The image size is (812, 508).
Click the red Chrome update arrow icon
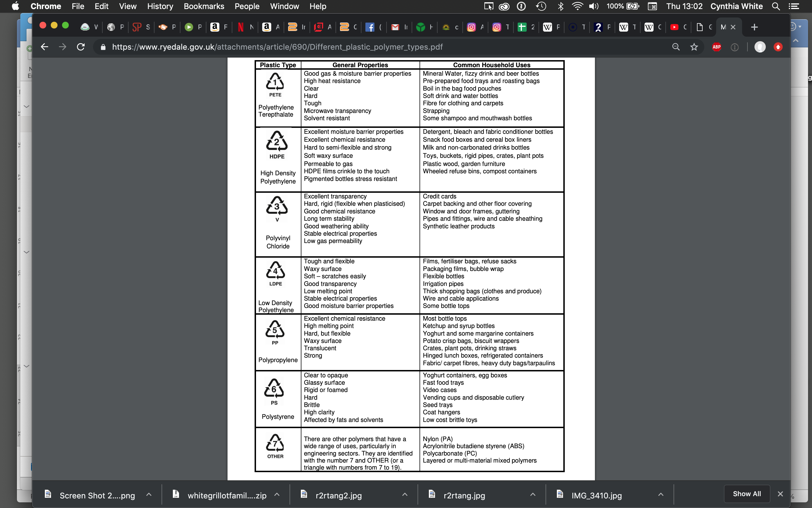click(x=778, y=47)
